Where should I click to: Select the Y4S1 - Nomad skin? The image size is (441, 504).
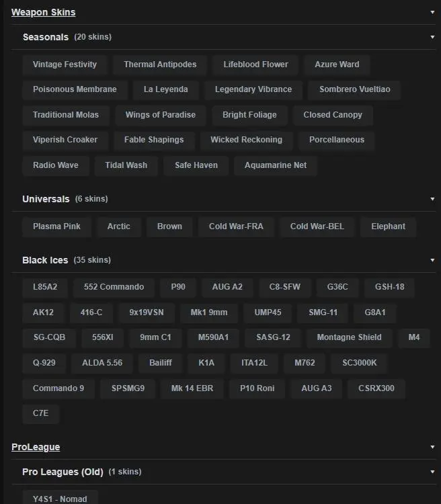(x=60, y=498)
